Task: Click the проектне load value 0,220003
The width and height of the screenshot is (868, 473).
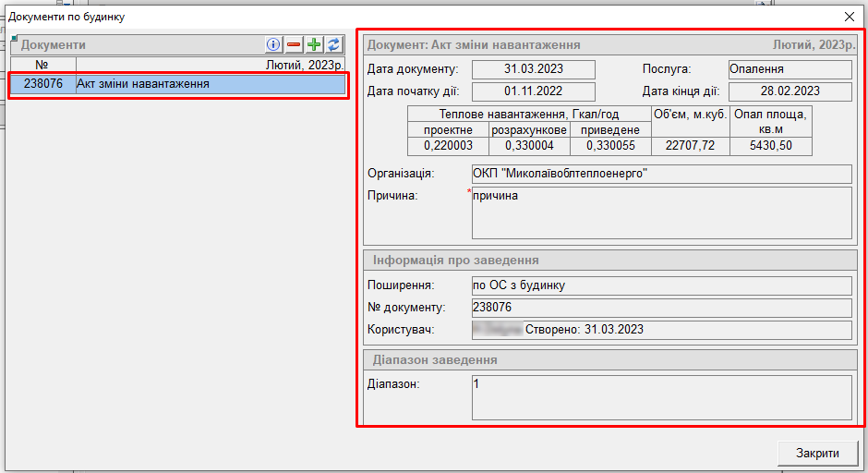Action: click(448, 146)
